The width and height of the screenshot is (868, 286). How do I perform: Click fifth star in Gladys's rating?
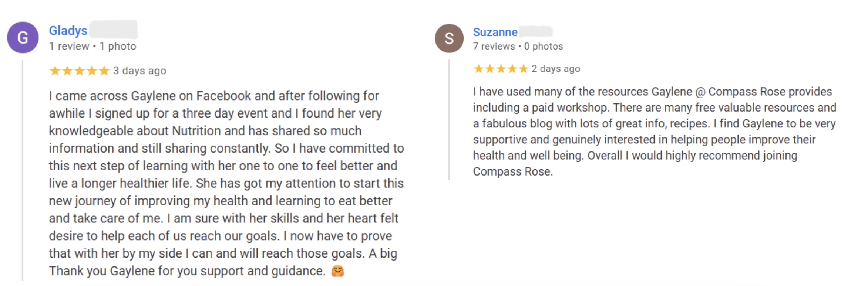104,71
